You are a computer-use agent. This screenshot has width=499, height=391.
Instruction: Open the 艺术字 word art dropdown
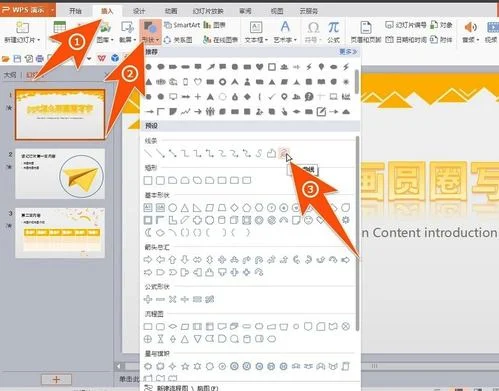pyautogui.click(x=285, y=32)
